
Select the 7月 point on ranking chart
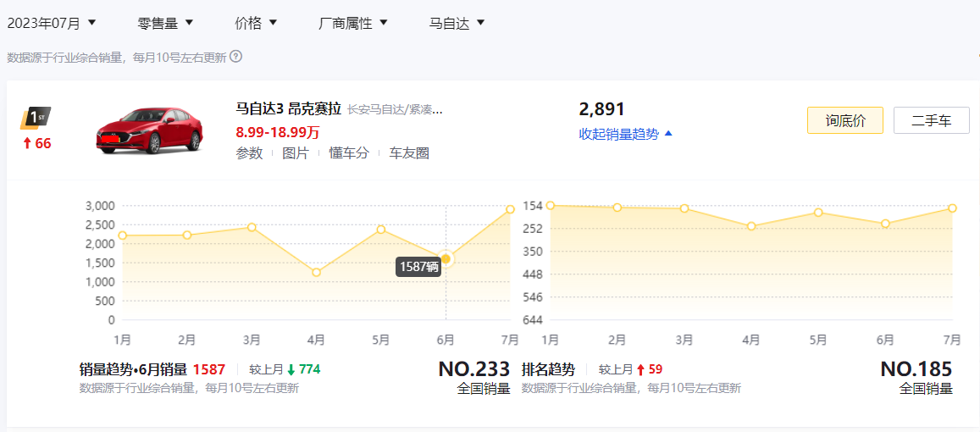pyautogui.click(x=952, y=208)
